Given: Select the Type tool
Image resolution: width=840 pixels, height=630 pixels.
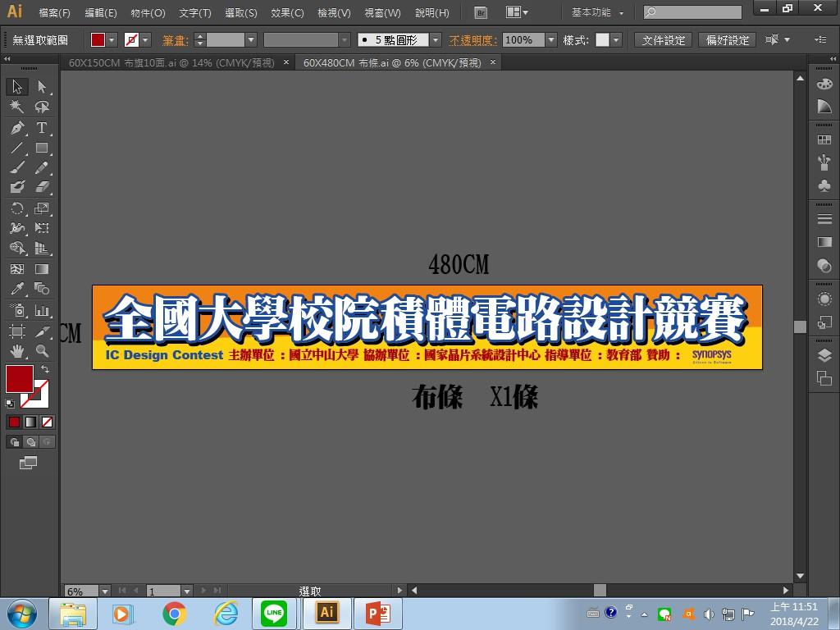Looking at the screenshot, I should click(x=42, y=128).
